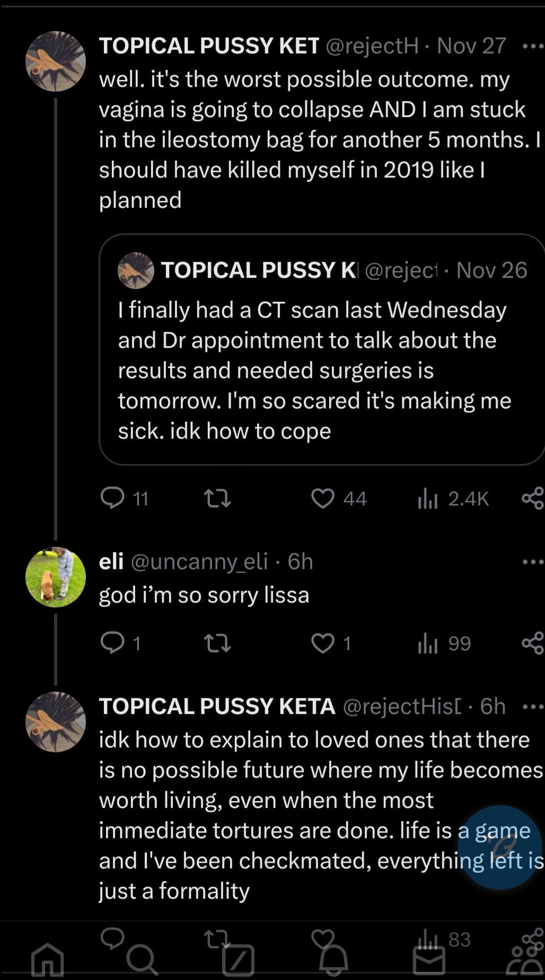Tap eli's profile picture with the dog
545x980 pixels.
pos(56,577)
